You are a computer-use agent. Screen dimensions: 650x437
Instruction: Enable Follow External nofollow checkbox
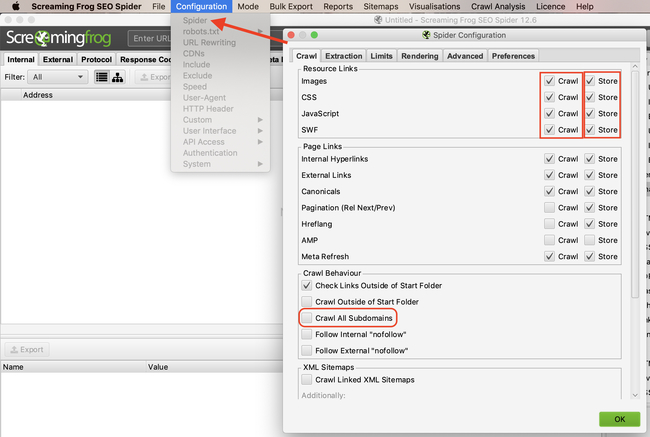[307, 350]
